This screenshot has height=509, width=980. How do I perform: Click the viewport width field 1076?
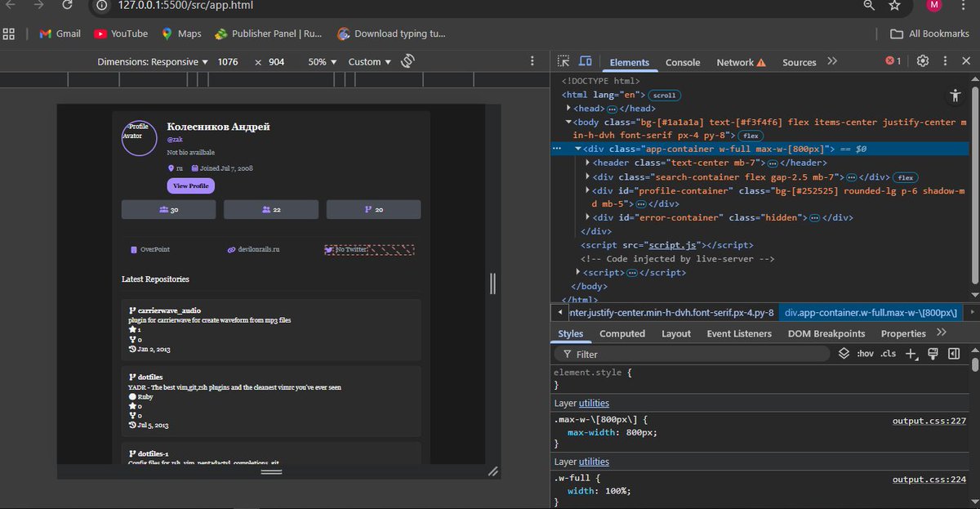click(229, 61)
